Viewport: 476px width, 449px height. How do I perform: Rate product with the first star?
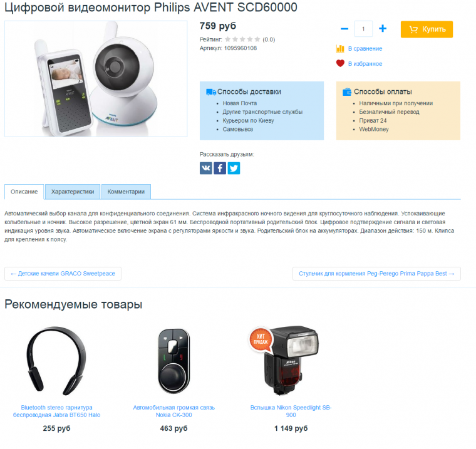click(x=228, y=39)
